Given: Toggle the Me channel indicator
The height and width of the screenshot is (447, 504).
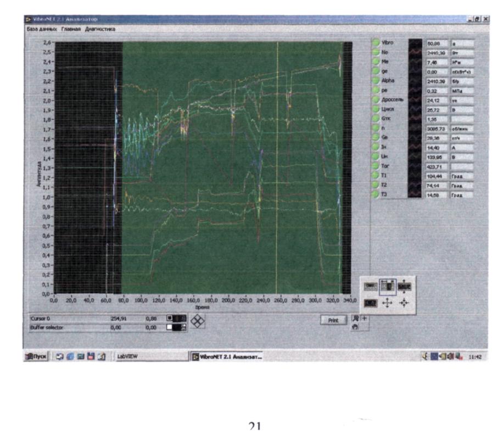Looking at the screenshot, I should (x=376, y=62).
